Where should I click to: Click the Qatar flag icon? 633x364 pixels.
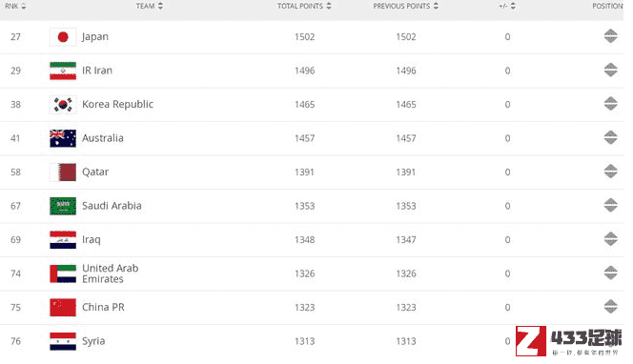(63, 172)
